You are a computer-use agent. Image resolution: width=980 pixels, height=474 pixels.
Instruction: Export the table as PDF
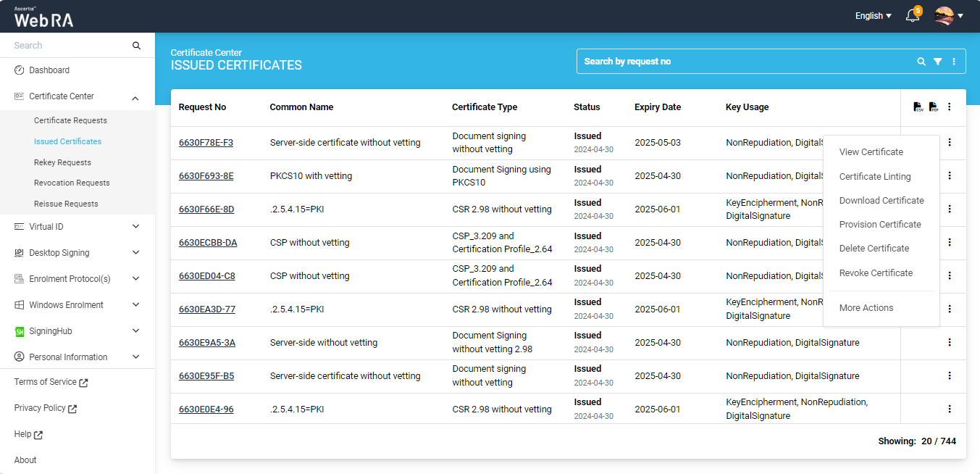(x=934, y=107)
